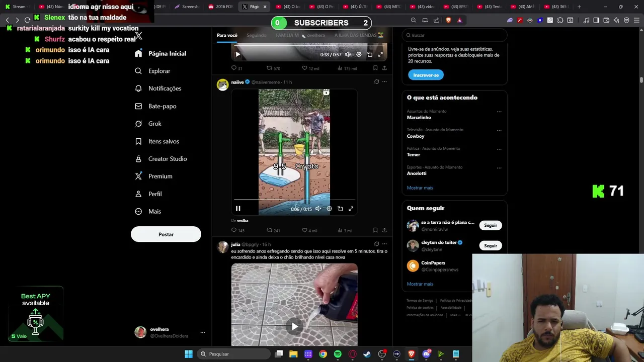The height and width of the screenshot is (362, 644).
Task: Share the naiive post
Action: point(384,230)
